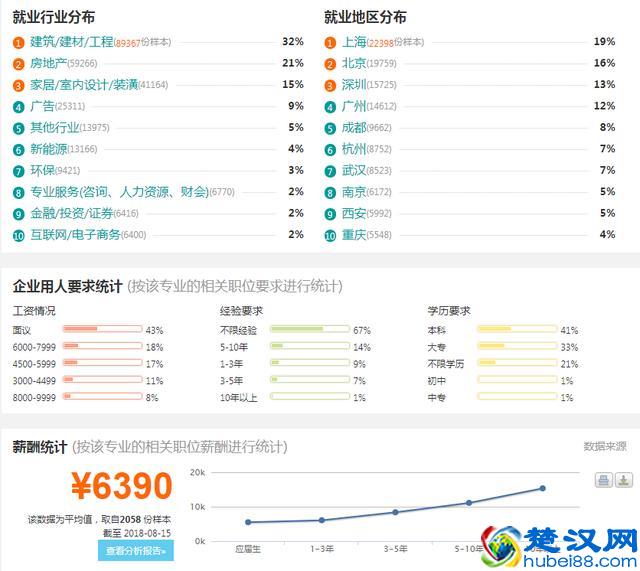
Task: Click the 面议 43% salary bar
Action: point(102,329)
